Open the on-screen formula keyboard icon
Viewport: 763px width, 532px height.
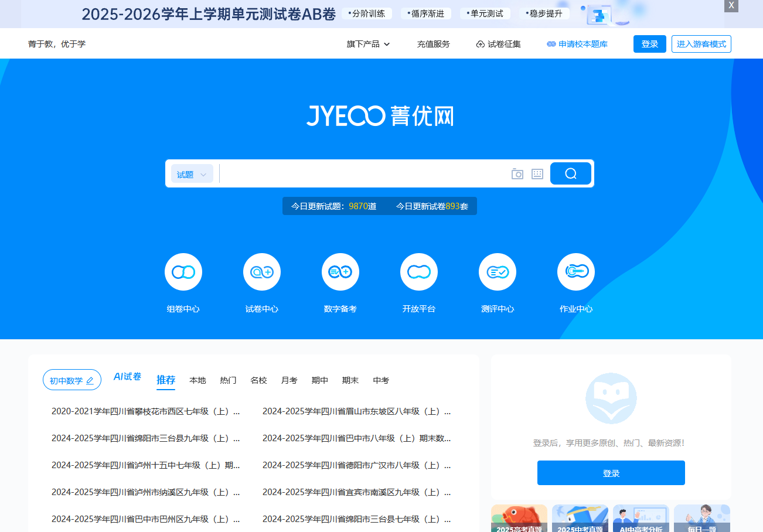tap(537, 174)
